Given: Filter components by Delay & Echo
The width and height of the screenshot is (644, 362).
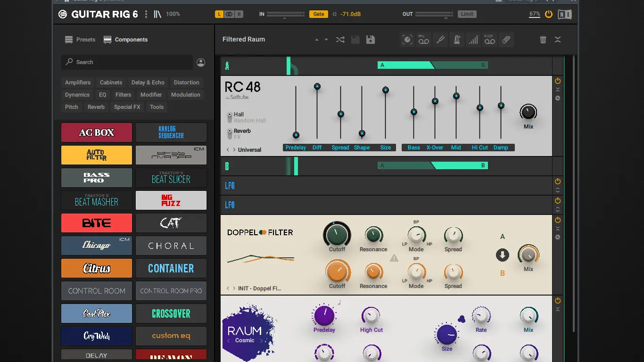Looking at the screenshot, I should click(x=148, y=82).
